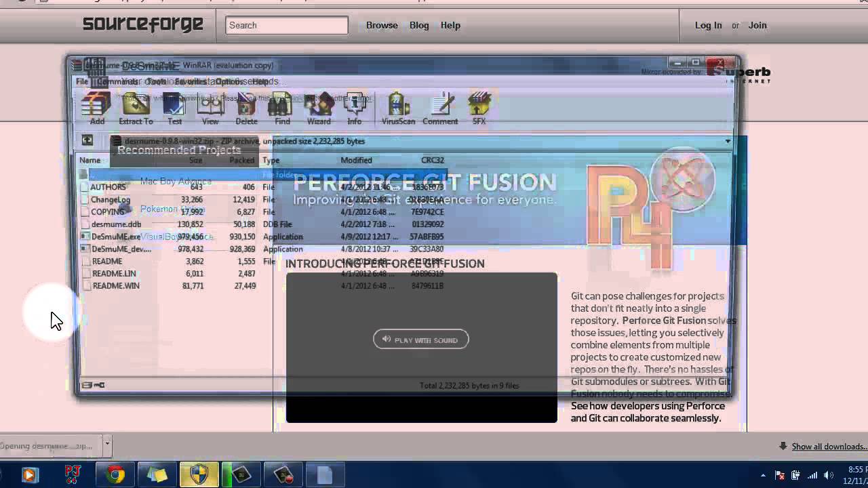Screen dimensions: 868x488
Task: Click the Extract To toolbar icon
Action: [136, 108]
